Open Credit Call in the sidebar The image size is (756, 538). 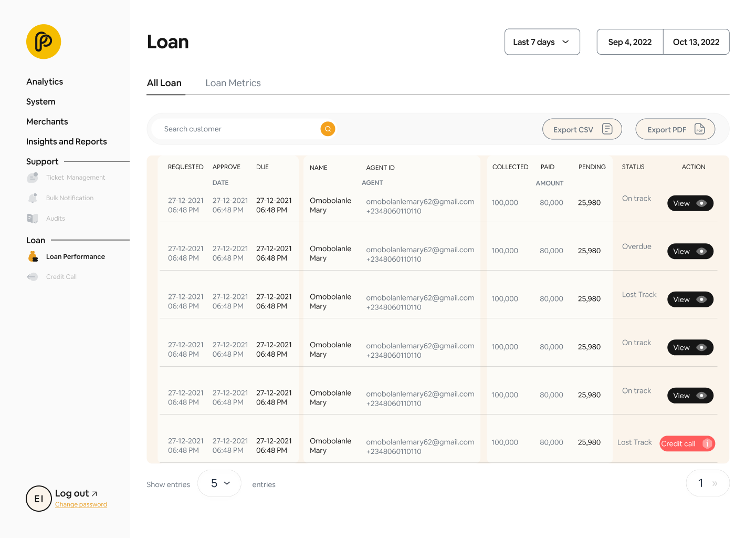(61, 277)
